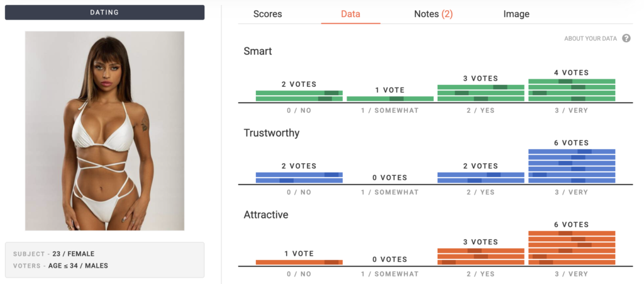Open the Notes (2) tab
This screenshot has height=284, width=644.
coord(433,14)
